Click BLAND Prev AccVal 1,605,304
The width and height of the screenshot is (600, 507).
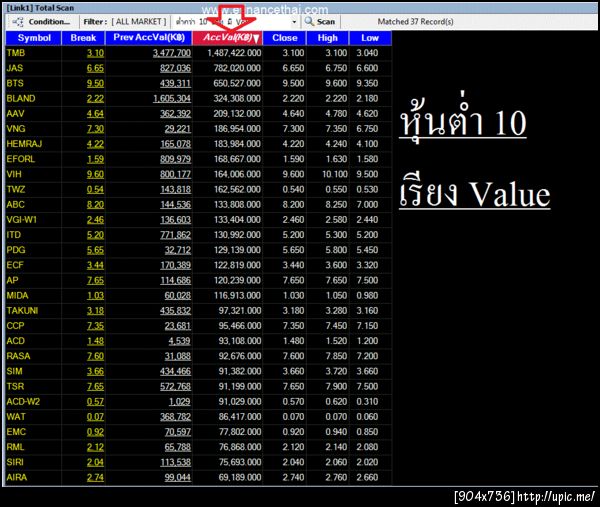(172, 98)
